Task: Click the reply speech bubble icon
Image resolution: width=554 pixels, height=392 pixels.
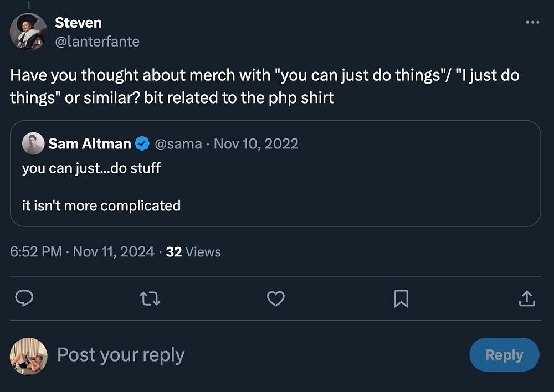Action: (x=24, y=299)
